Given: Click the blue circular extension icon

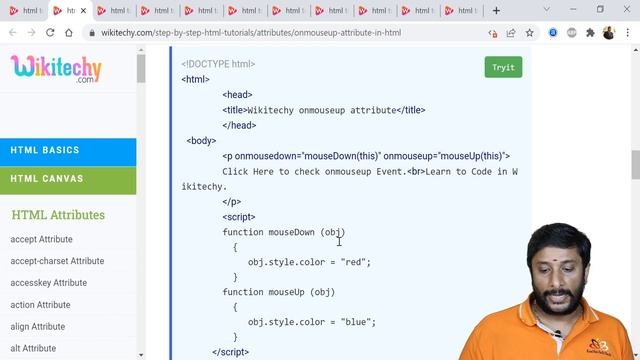Looking at the screenshot, I should point(553,33).
